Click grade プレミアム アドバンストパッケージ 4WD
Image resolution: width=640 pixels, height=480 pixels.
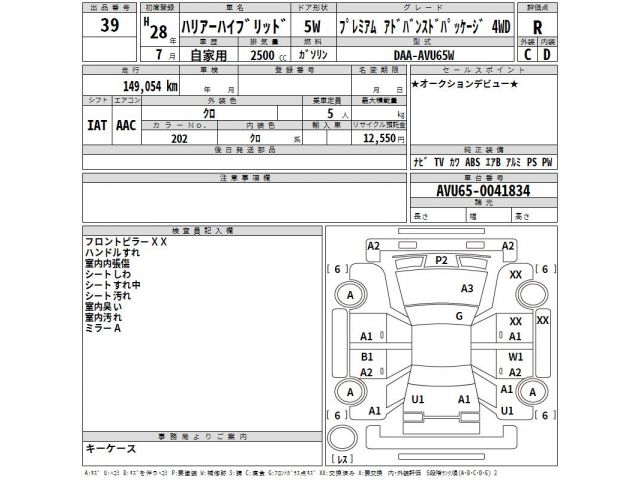(x=424, y=27)
